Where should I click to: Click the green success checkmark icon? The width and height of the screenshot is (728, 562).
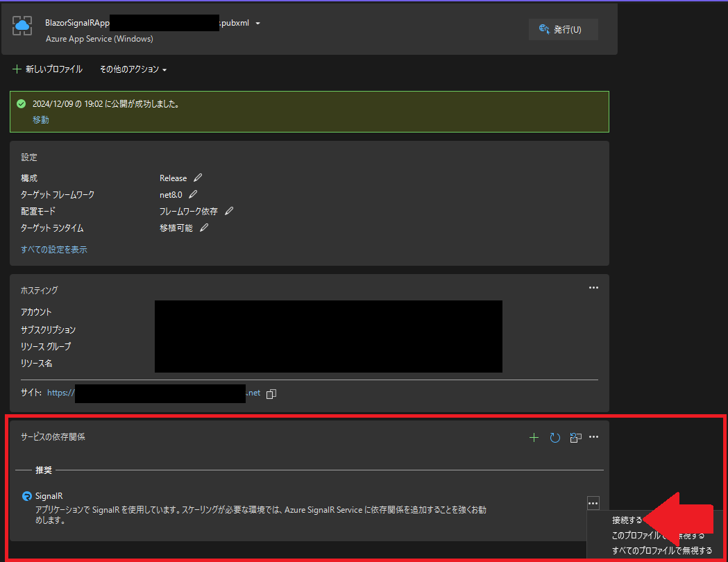click(x=22, y=103)
